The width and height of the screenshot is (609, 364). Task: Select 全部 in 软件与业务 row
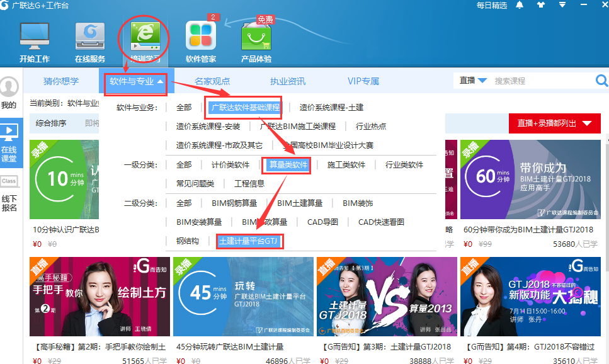tap(184, 107)
